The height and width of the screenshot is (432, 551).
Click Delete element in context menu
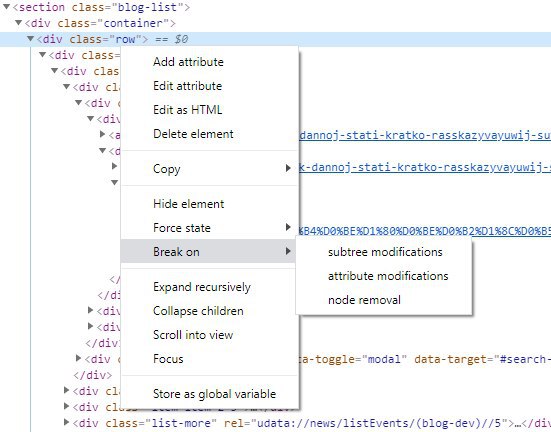pyautogui.click(x=209, y=134)
